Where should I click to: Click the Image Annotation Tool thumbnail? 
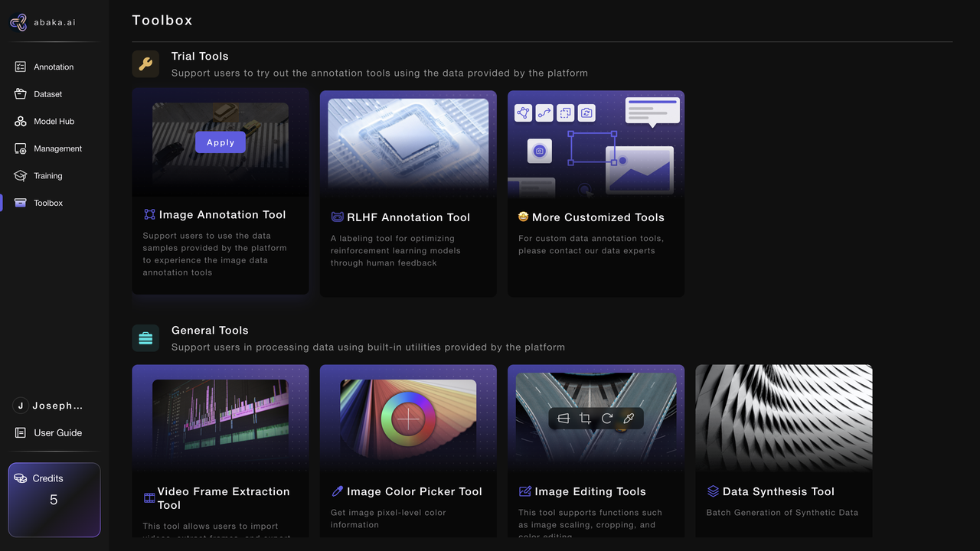point(220,142)
